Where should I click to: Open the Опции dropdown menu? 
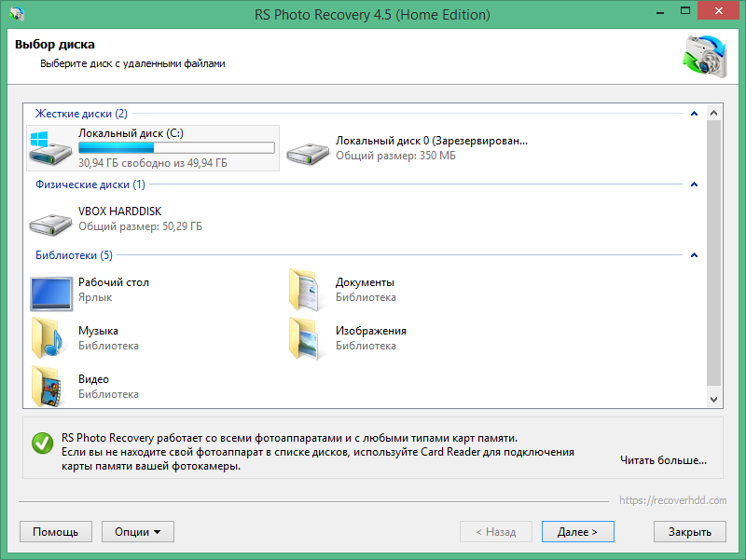(137, 531)
